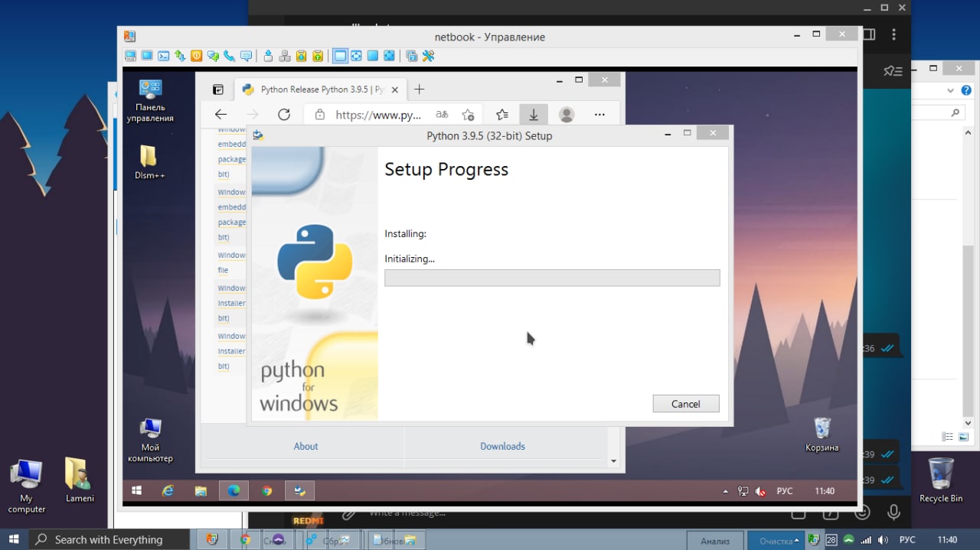Open the remote muted volume tray icon
Screen dimensions: 980x550
pyautogui.click(x=760, y=491)
